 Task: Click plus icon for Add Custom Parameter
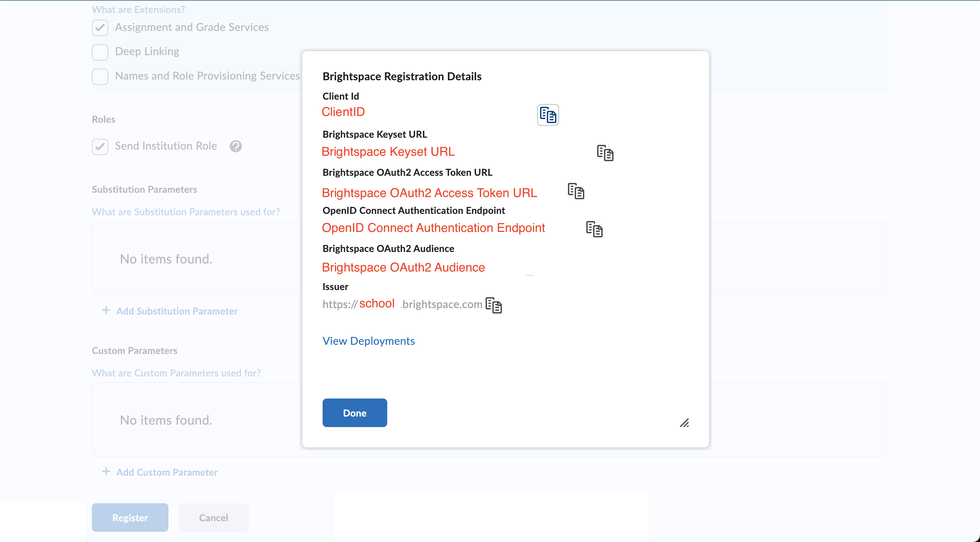(x=106, y=472)
